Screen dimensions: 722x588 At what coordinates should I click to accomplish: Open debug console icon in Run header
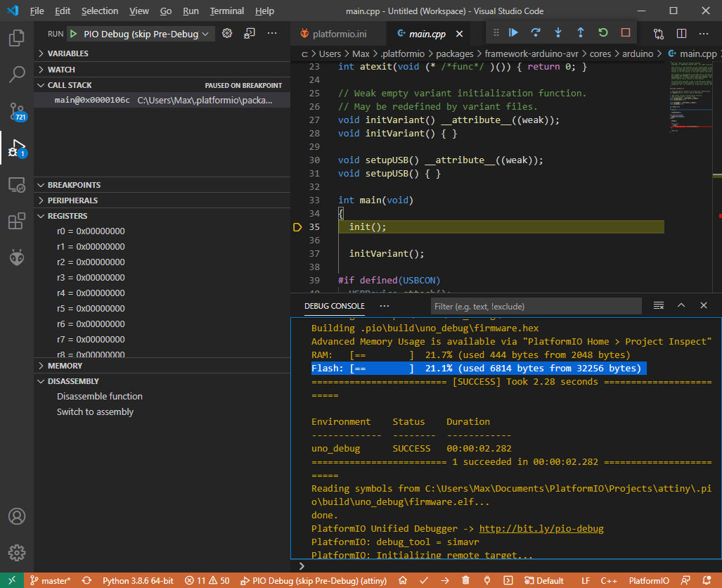coord(250,33)
